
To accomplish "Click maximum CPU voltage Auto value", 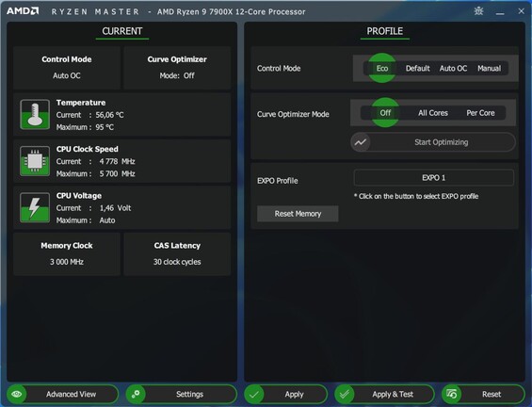I will (x=107, y=220).
